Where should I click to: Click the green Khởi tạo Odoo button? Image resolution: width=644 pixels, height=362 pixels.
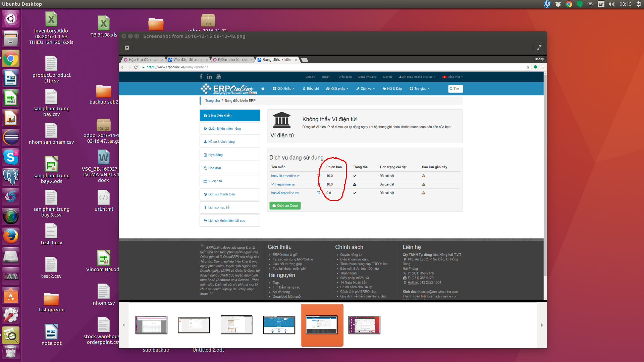coord(285,206)
